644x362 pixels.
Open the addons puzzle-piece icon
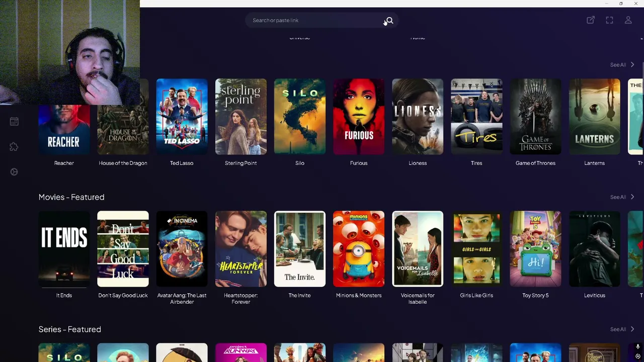pos(14,147)
